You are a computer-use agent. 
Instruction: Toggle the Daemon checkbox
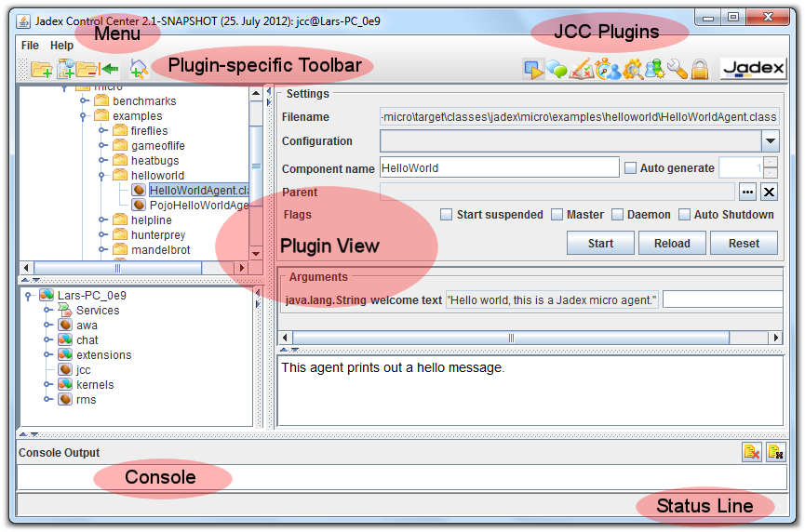(x=617, y=215)
